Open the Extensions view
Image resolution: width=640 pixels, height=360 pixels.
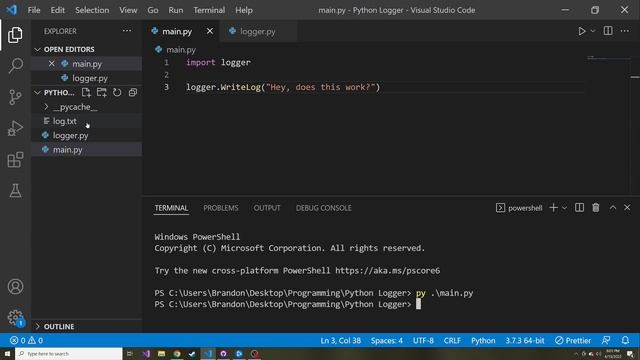click(15, 160)
